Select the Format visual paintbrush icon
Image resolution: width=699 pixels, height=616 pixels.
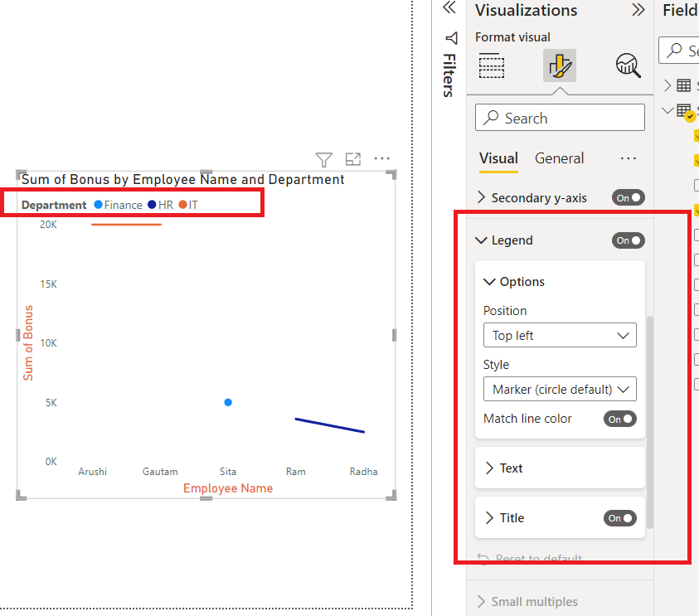point(560,65)
